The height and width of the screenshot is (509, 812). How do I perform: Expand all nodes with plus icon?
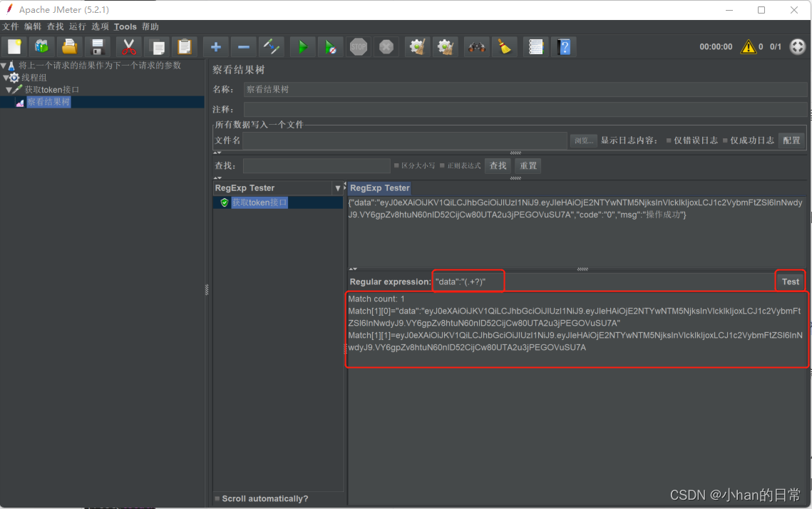[216, 46]
